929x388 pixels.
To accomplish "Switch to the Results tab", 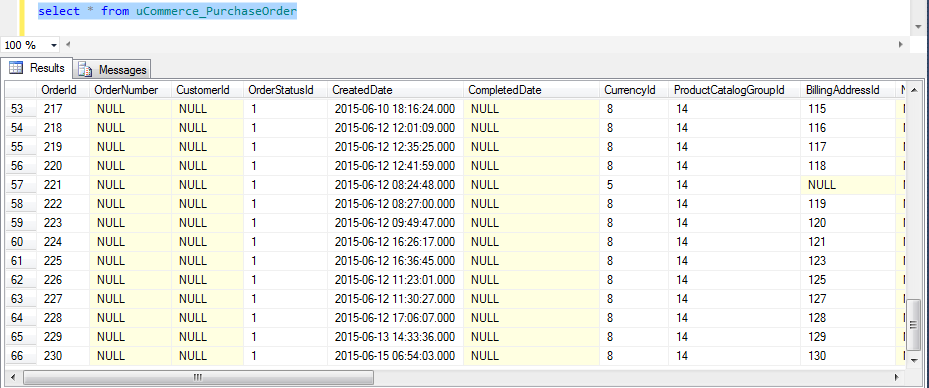I will [x=37, y=68].
